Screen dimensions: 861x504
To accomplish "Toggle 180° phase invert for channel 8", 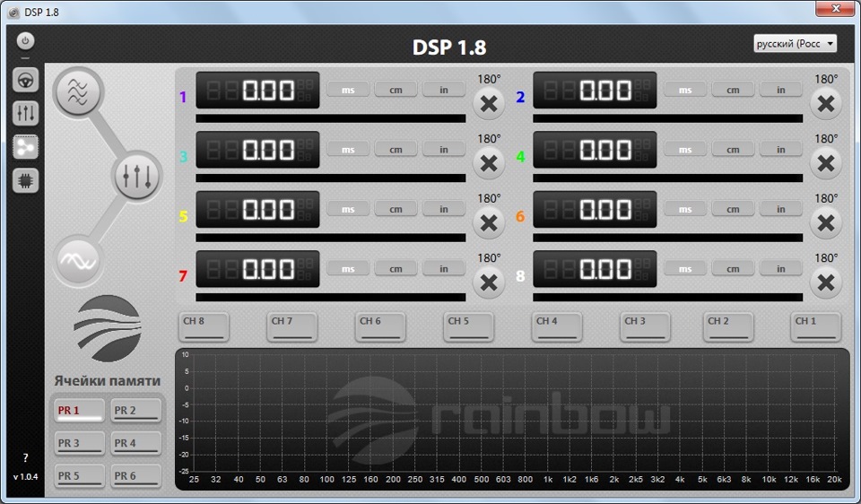I will 826,283.
